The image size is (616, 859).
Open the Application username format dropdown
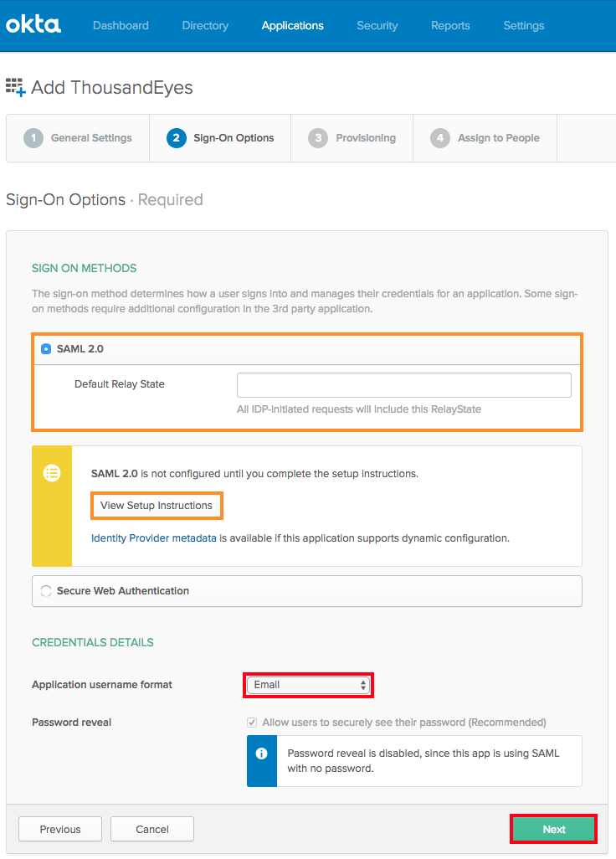[308, 685]
